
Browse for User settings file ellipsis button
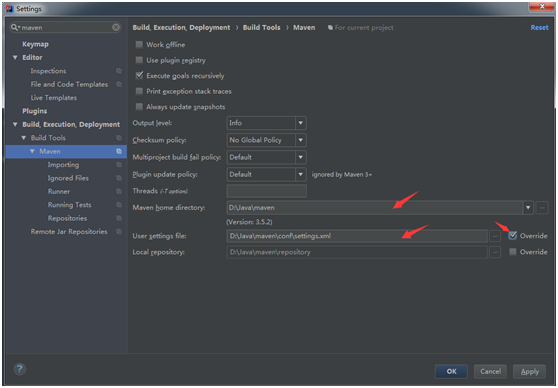point(495,236)
